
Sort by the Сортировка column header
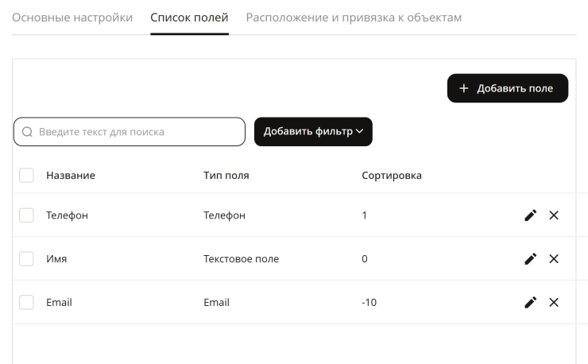pyautogui.click(x=392, y=176)
